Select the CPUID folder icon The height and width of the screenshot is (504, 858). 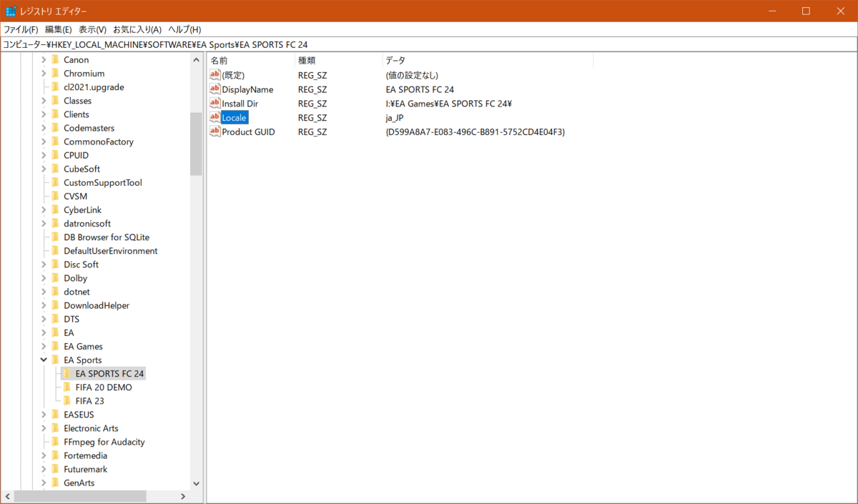55,155
